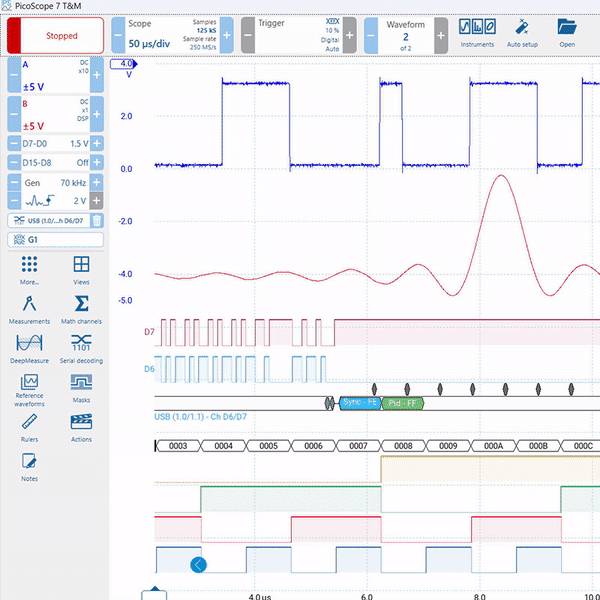This screenshot has width=600, height=600.
Task: Run Auto setup
Action: (522, 33)
